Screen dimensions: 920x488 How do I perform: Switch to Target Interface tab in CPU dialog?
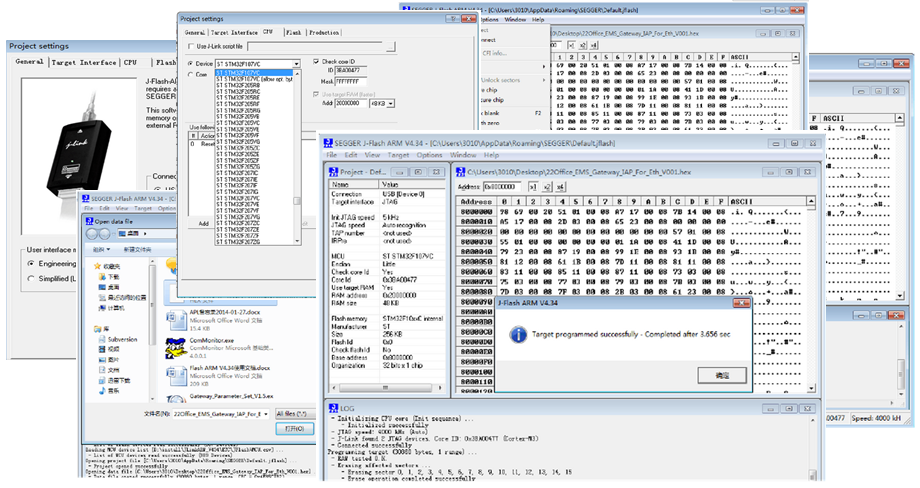tap(234, 33)
